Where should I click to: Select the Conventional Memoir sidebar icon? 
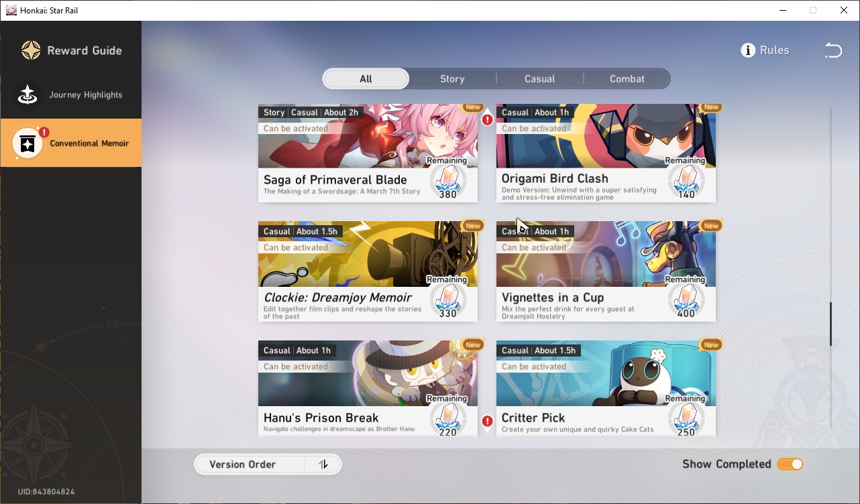pyautogui.click(x=28, y=143)
